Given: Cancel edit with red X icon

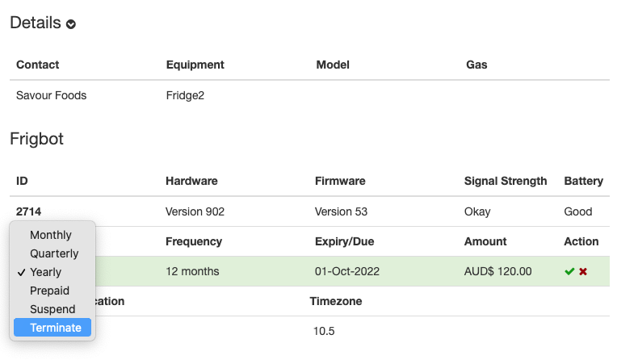Looking at the screenshot, I should pyautogui.click(x=583, y=272).
